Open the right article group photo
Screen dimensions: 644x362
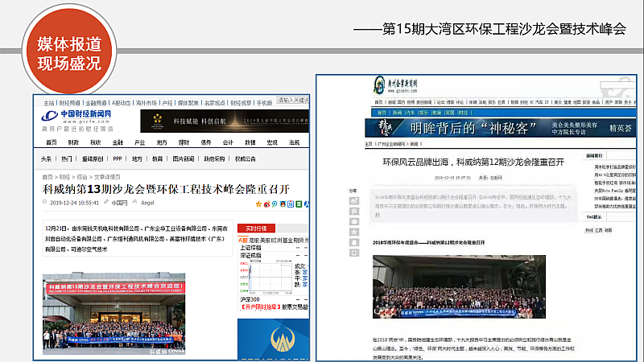(x=458, y=287)
